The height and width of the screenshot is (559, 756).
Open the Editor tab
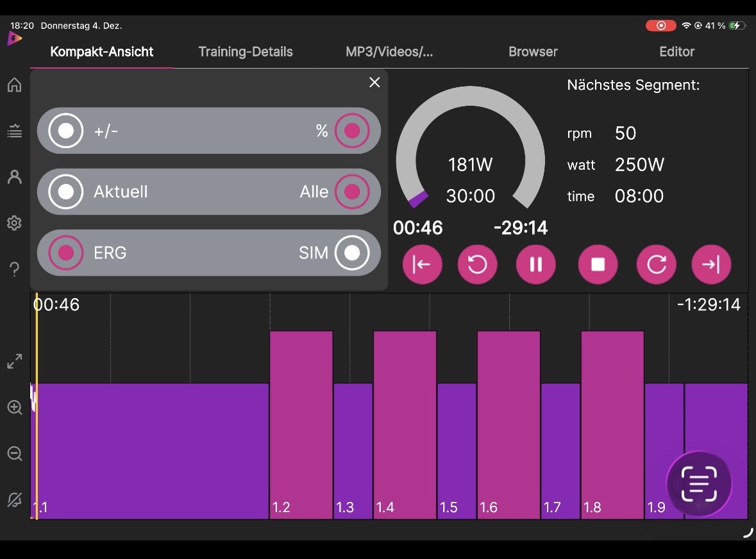pyautogui.click(x=676, y=52)
